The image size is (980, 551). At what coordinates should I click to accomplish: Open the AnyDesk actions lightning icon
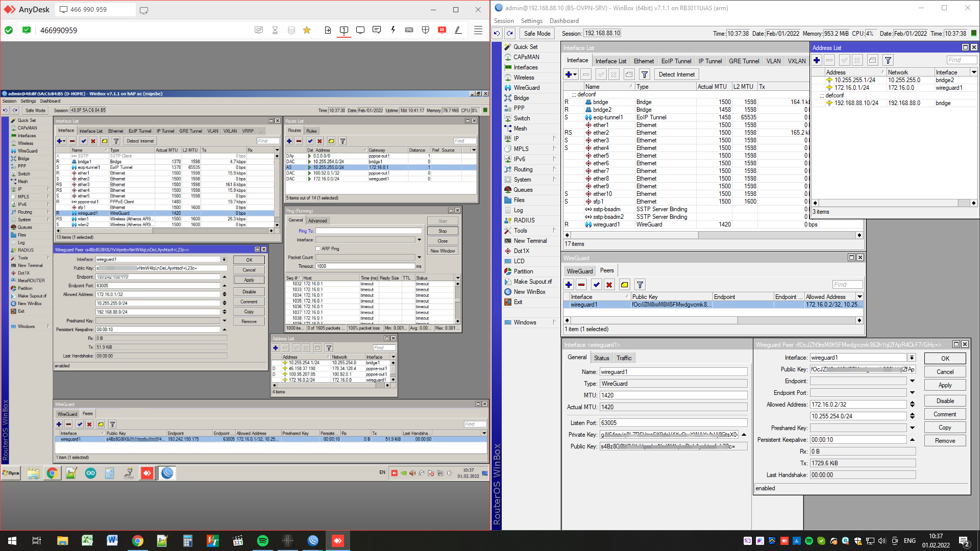coord(393,30)
